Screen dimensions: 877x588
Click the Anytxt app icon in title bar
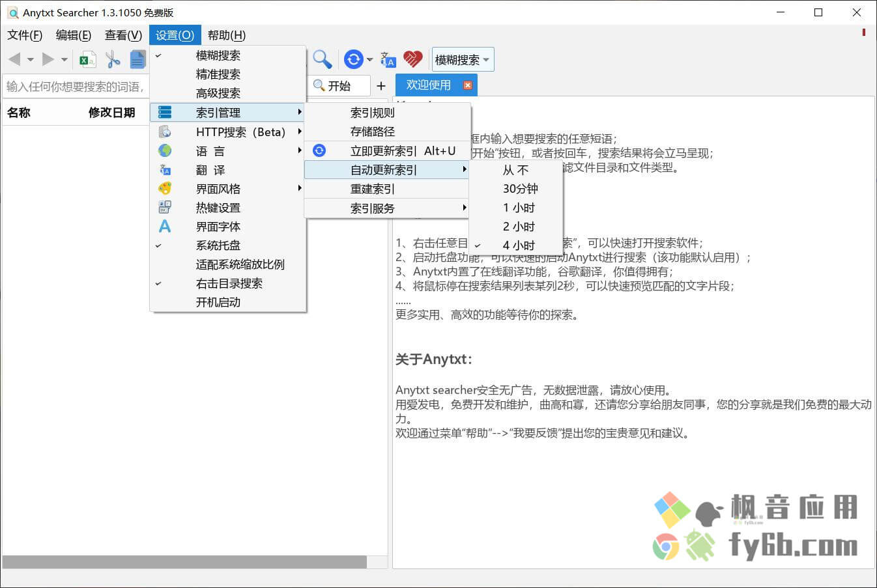(12, 12)
